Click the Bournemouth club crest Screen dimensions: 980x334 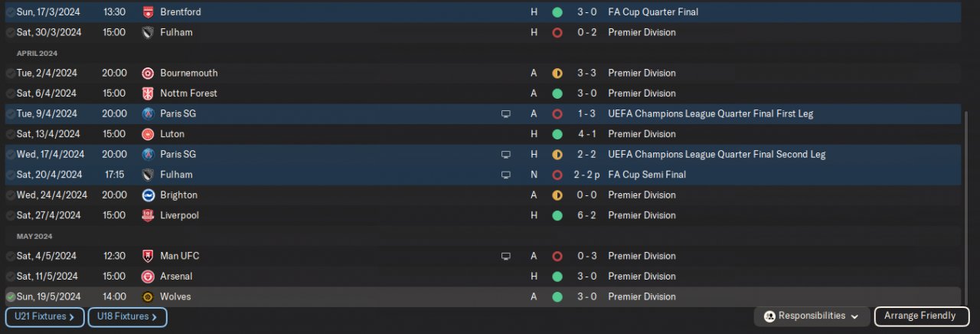point(148,74)
